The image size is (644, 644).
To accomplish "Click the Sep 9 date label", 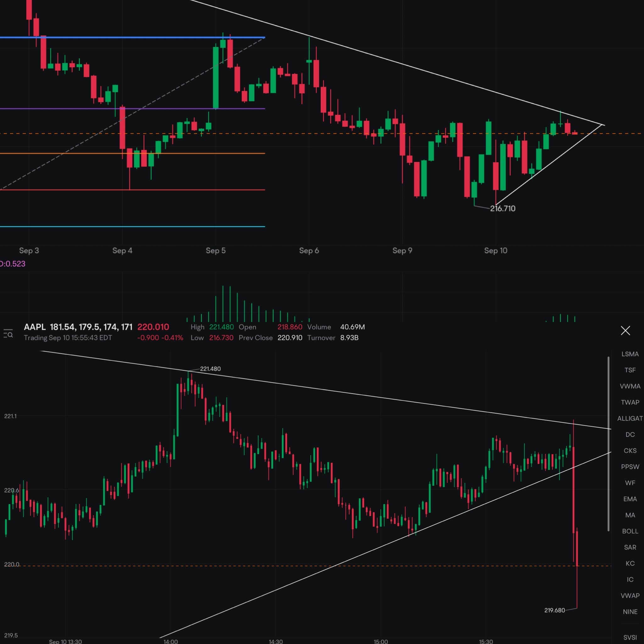I will point(402,251).
